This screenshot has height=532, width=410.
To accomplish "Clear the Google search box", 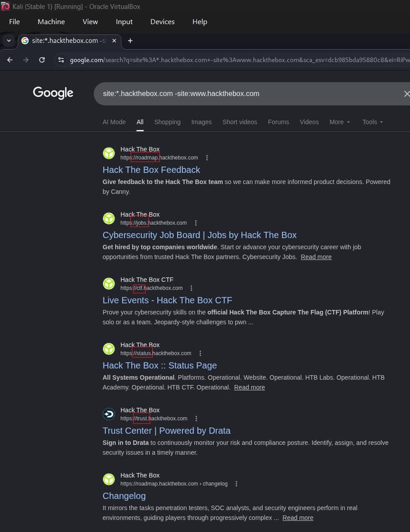I will pyautogui.click(x=406, y=94).
